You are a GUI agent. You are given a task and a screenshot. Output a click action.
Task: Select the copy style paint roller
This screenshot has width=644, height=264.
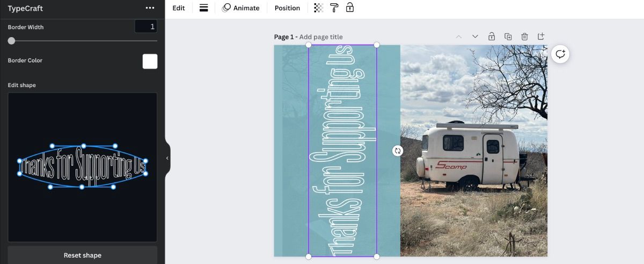tap(334, 8)
